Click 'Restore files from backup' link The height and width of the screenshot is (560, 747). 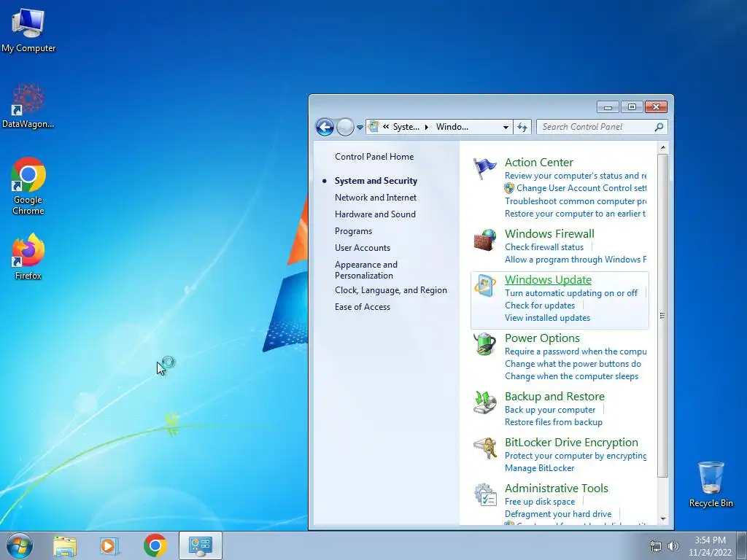(x=554, y=422)
